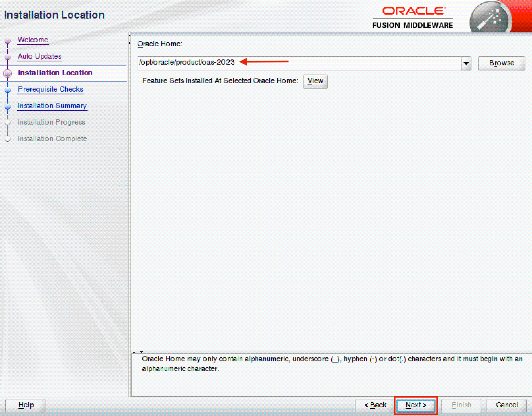This screenshot has height=416, width=532.
Task: Click the Oracle Home path field
Action: (299, 63)
